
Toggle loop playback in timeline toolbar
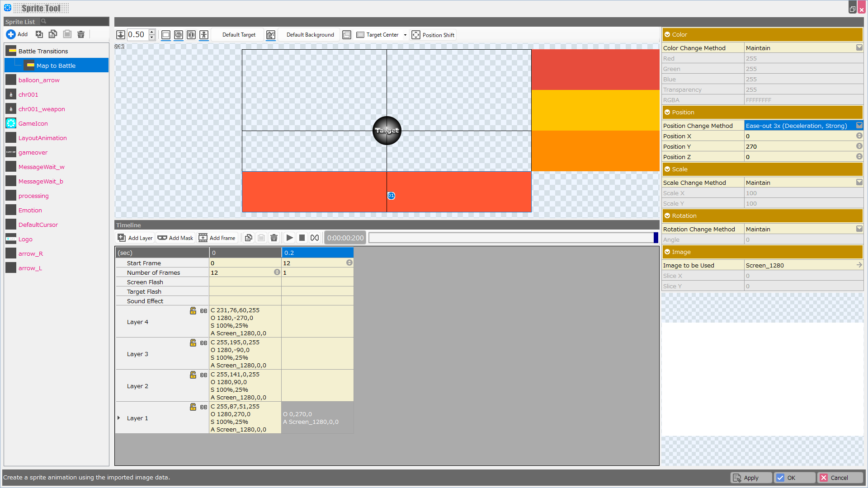pos(315,238)
